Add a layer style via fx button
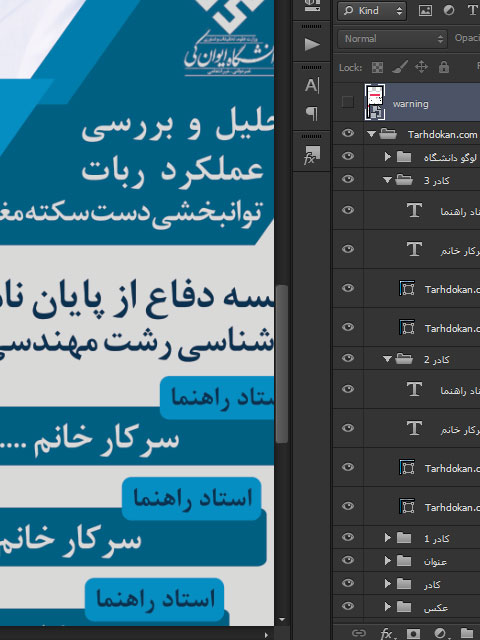The image size is (480, 640). [387, 633]
